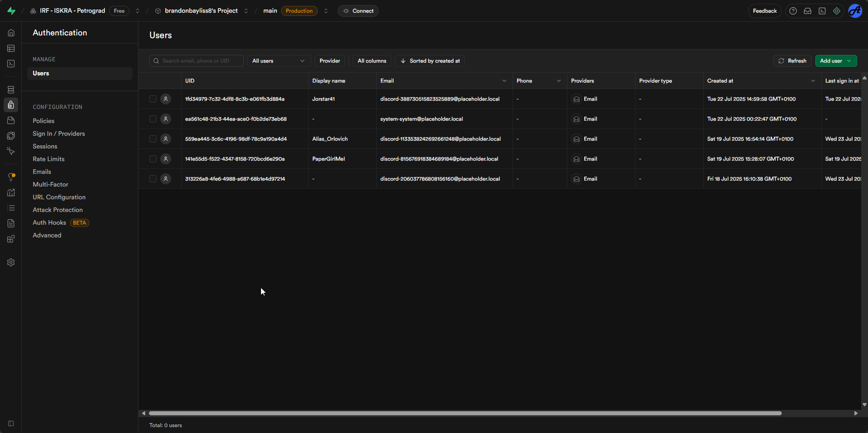
Task: Select the Authentication lock icon in sidebar
Action: coord(11,105)
